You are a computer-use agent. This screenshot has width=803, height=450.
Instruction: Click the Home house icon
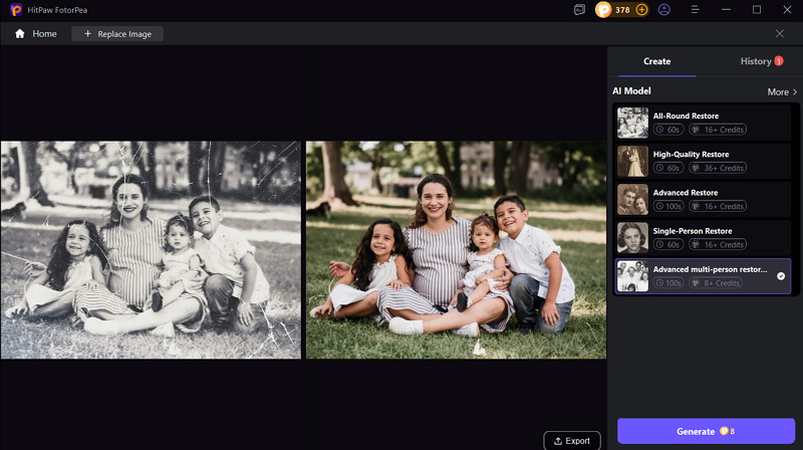(x=20, y=34)
